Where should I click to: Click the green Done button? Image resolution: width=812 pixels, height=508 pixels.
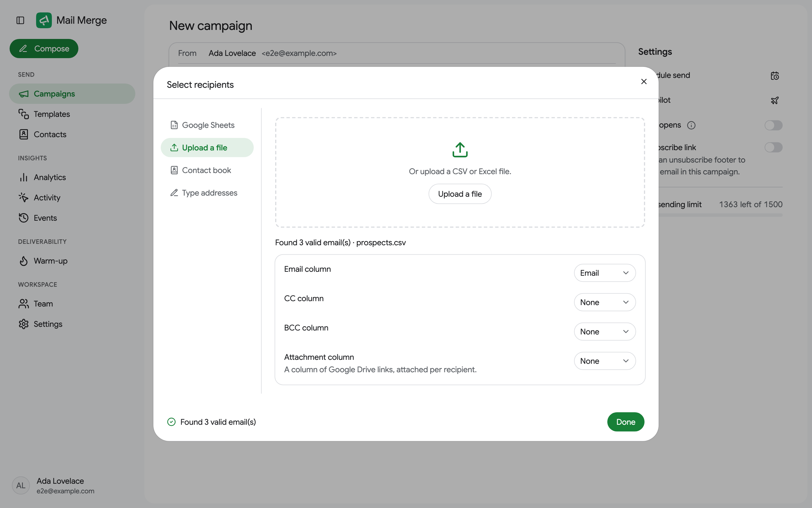(x=625, y=422)
